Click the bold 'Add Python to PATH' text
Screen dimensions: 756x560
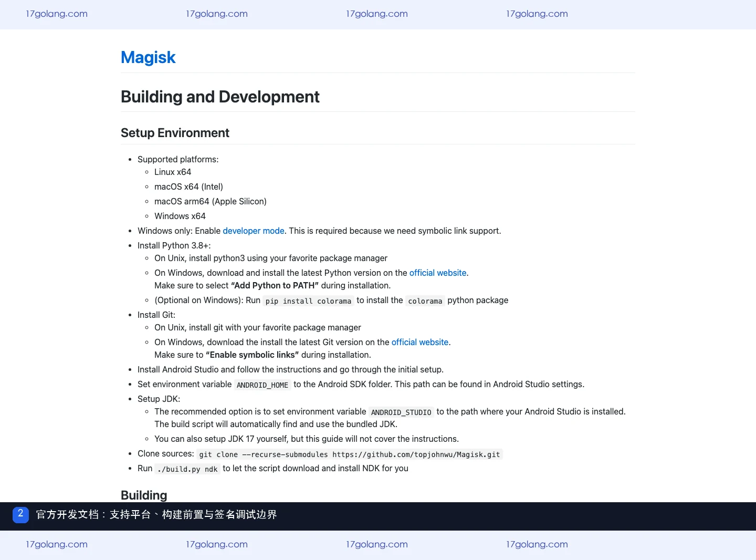coord(275,285)
